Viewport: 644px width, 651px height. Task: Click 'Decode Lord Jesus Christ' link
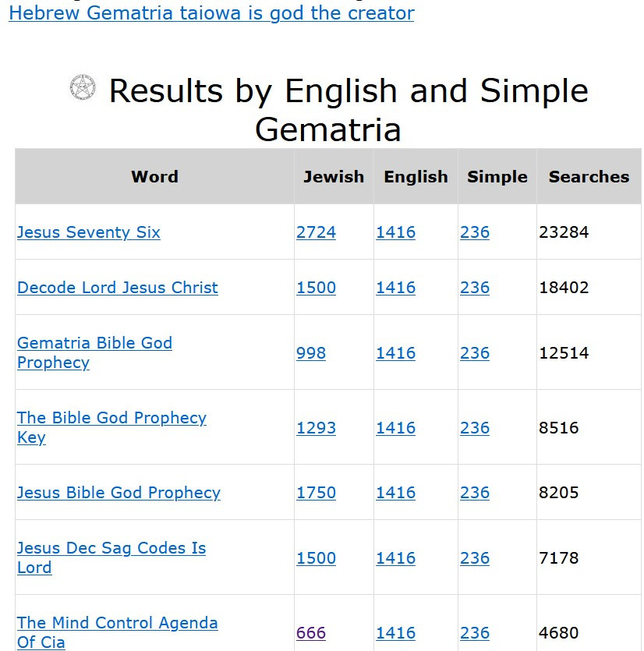pyautogui.click(x=117, y=288)
